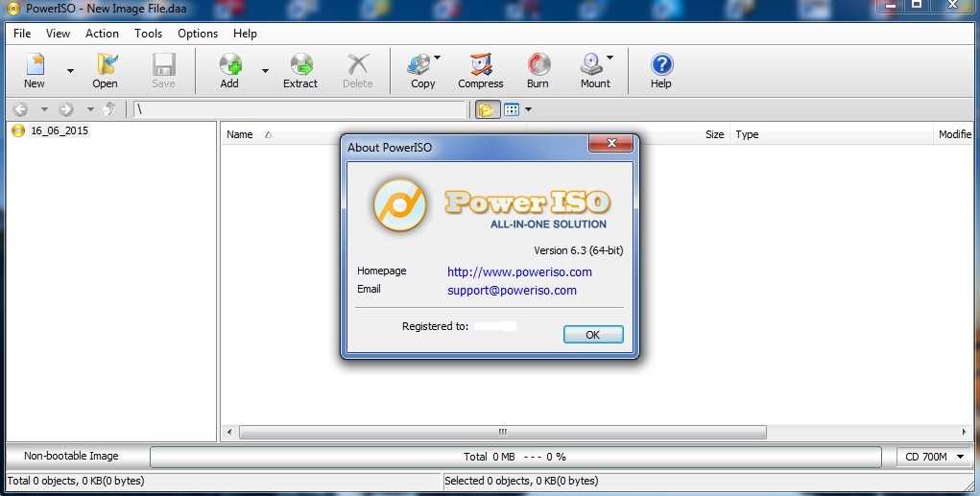Image resolution: width=980 pixels, height=496 pixels.
Task: Click OK in the About dialog
Action: [593, 335]
